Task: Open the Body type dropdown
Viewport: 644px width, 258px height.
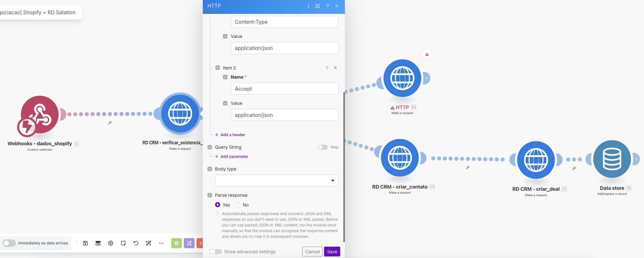Action: point(277,181)
